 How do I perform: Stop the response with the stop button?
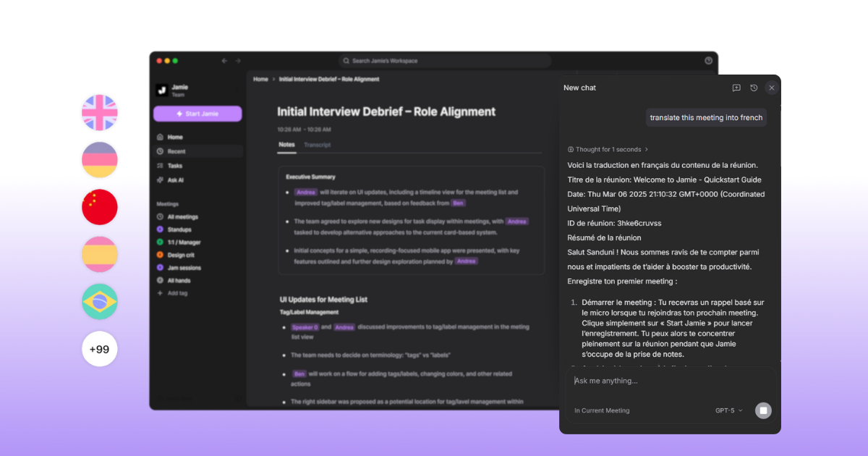(763, 410)
